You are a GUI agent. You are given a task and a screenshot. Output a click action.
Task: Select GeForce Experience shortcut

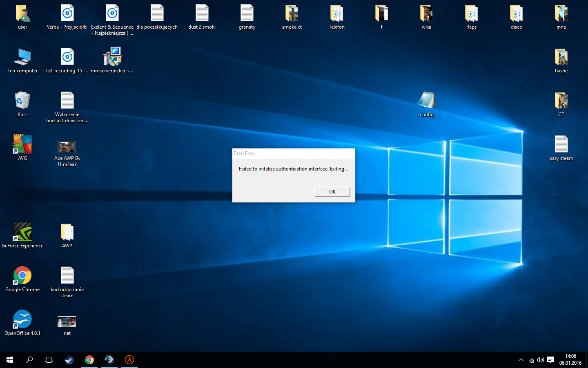coord(22,236)
